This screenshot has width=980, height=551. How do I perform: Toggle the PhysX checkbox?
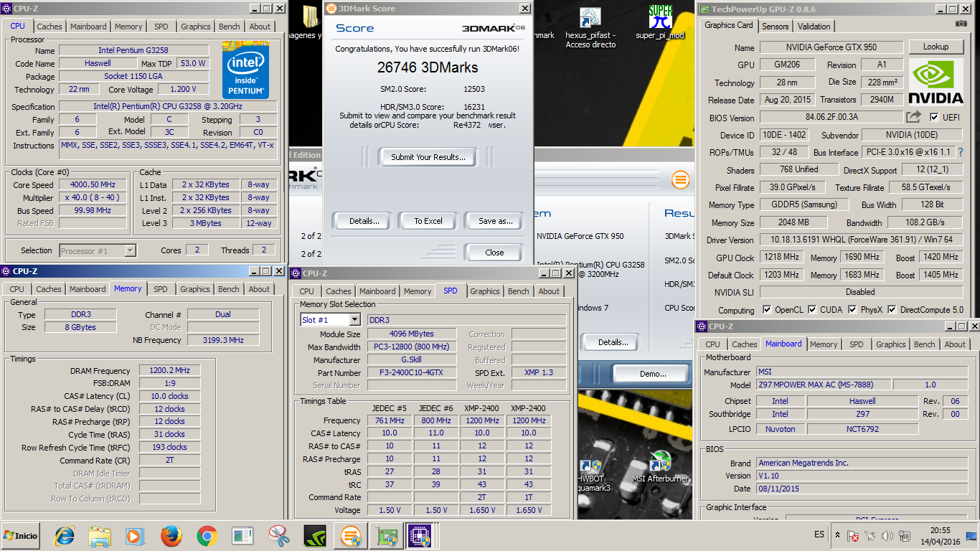852,310
